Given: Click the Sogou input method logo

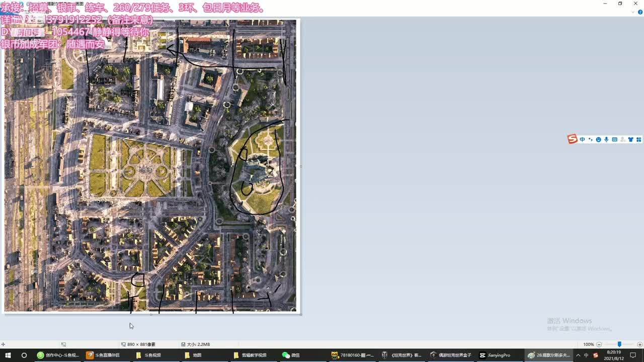Looking at the screenshot, I should [x=572, y=139].
